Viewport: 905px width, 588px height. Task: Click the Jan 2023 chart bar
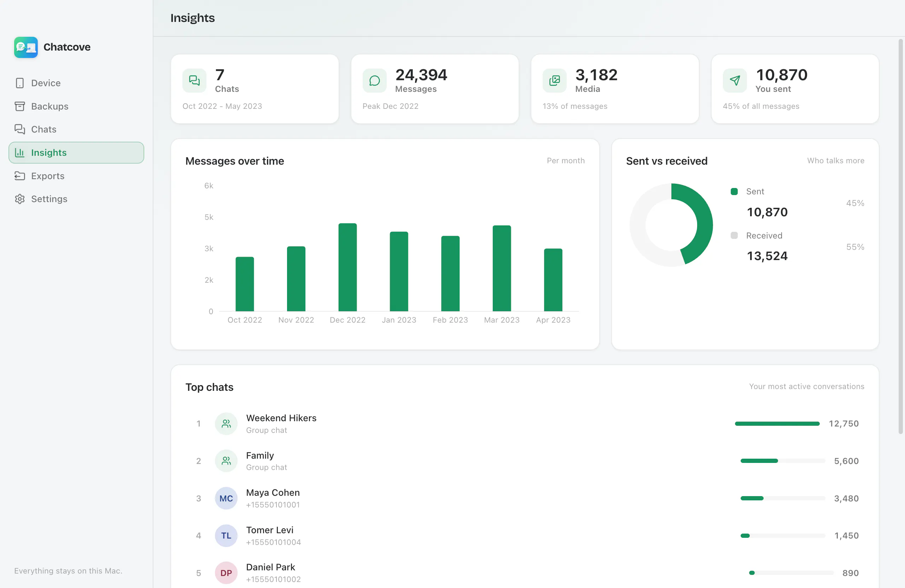399,271
